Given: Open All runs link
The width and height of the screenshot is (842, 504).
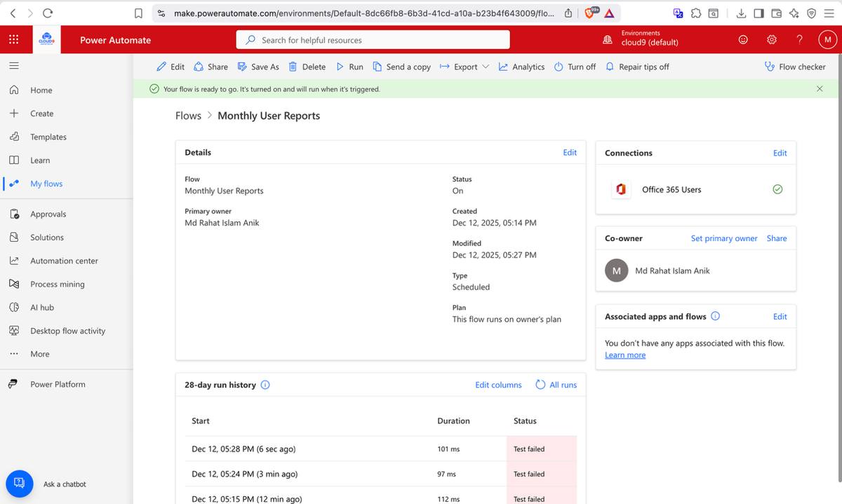Looking at the screenshot, I should [556, 385].
